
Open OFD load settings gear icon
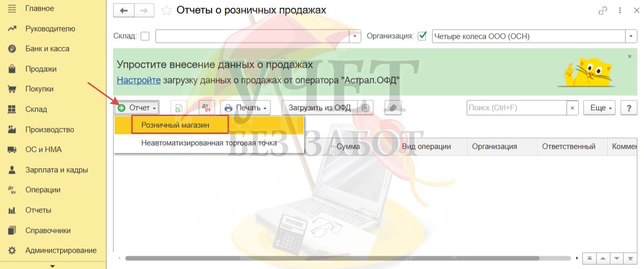(x=365, y=108)
